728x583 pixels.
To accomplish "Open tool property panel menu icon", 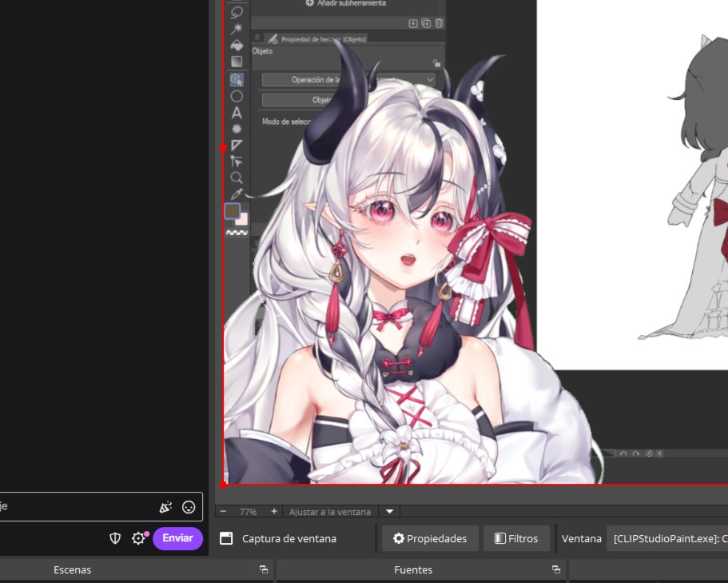I will pyautogui.click(x=257, y=37).
